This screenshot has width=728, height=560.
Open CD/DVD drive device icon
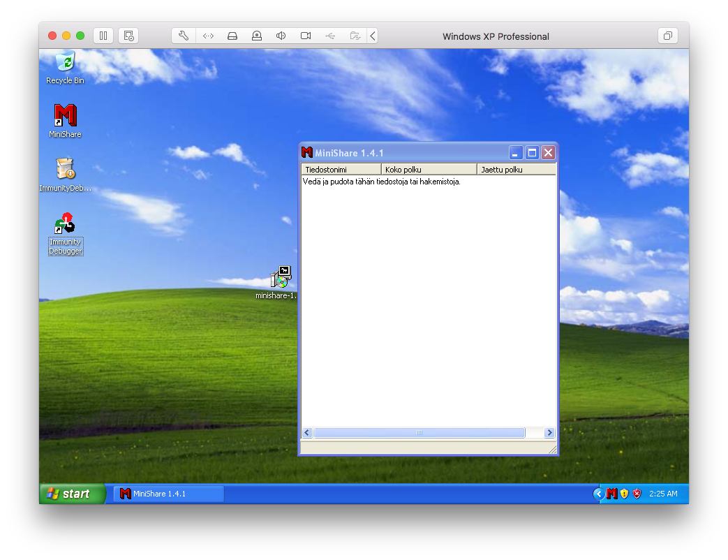tap(257, 36)
